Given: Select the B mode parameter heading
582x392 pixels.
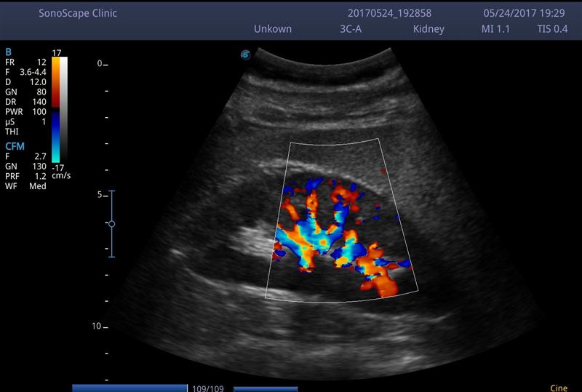Looking at the screenshot, I should pos(8,52).
